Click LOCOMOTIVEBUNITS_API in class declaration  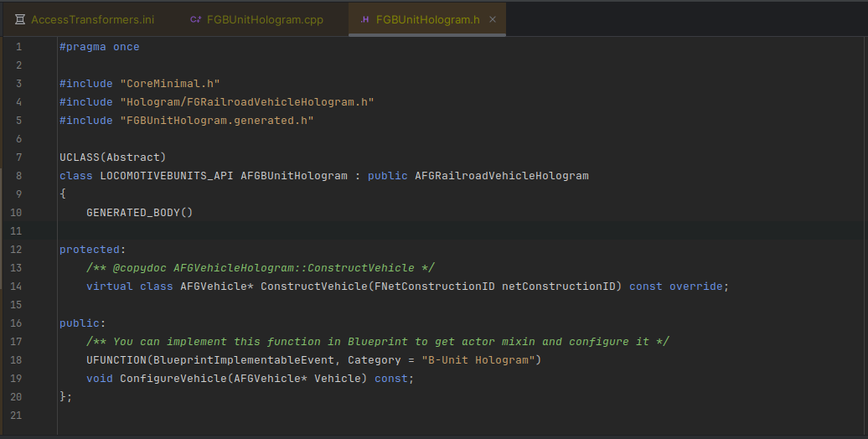pos(167,175)
